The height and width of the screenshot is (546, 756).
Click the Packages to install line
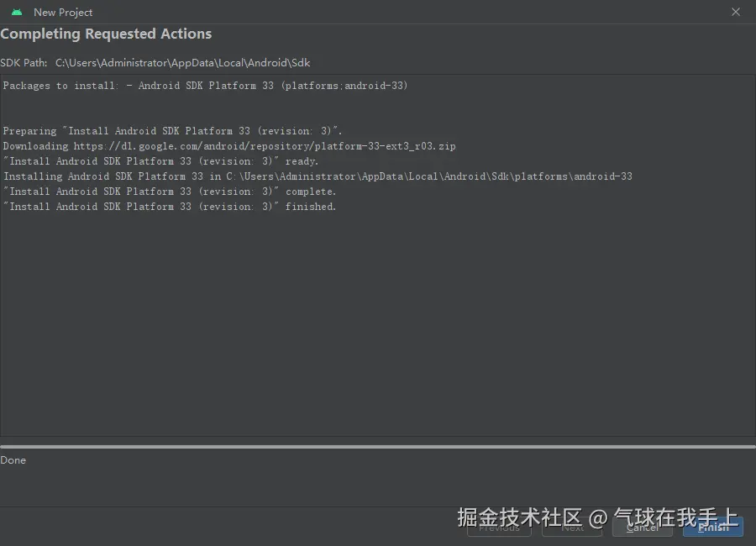point(205,86)
